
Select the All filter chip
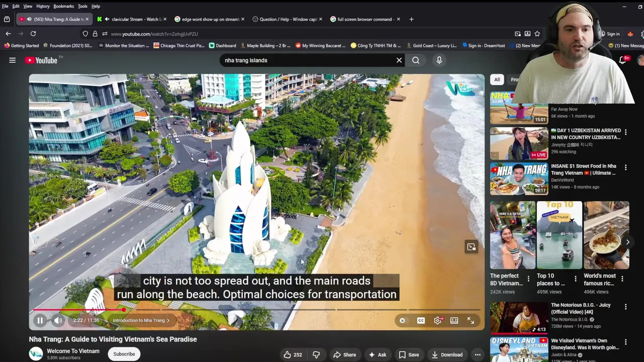497,79
